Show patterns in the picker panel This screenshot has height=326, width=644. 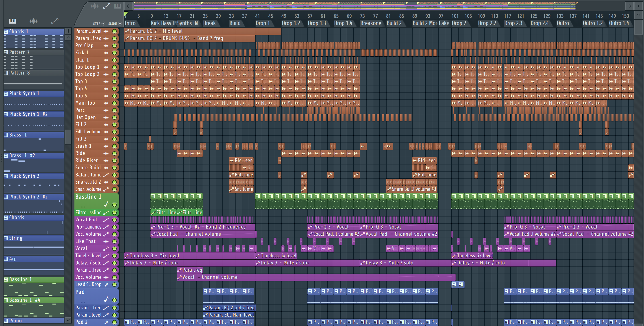coord(12,21)
